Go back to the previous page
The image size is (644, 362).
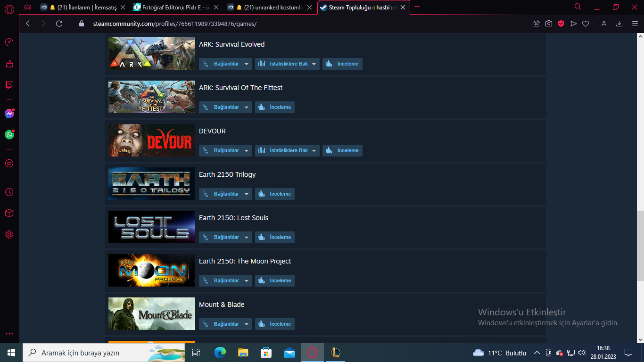[28, 24]
